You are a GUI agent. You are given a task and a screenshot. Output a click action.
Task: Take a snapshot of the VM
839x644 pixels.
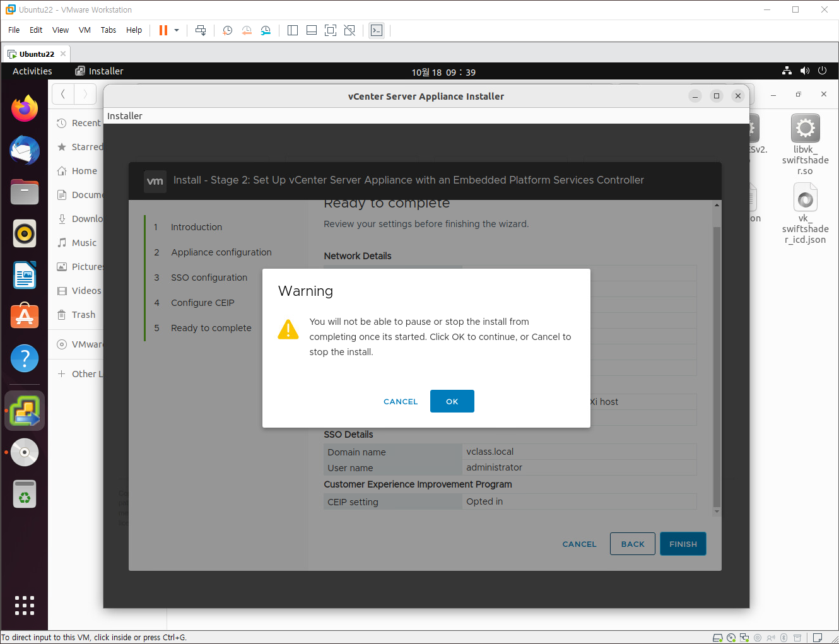pos(228,30)
